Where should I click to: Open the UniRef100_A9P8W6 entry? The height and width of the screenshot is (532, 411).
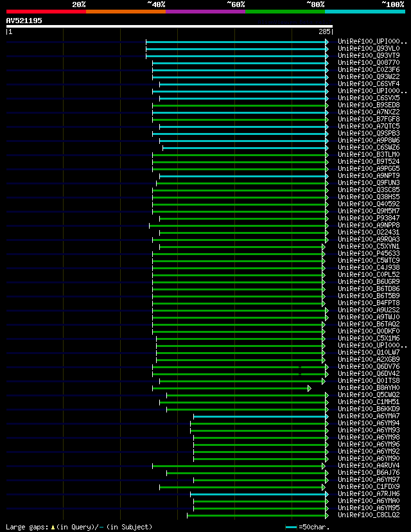click(x=369, y=140)
